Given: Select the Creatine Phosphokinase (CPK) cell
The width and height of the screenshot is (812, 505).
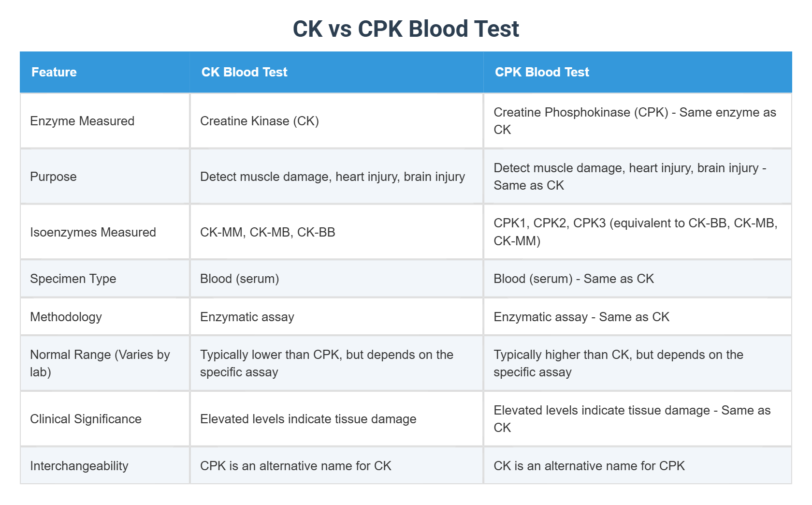Looking at the screenshot, I should click(638, 121).
